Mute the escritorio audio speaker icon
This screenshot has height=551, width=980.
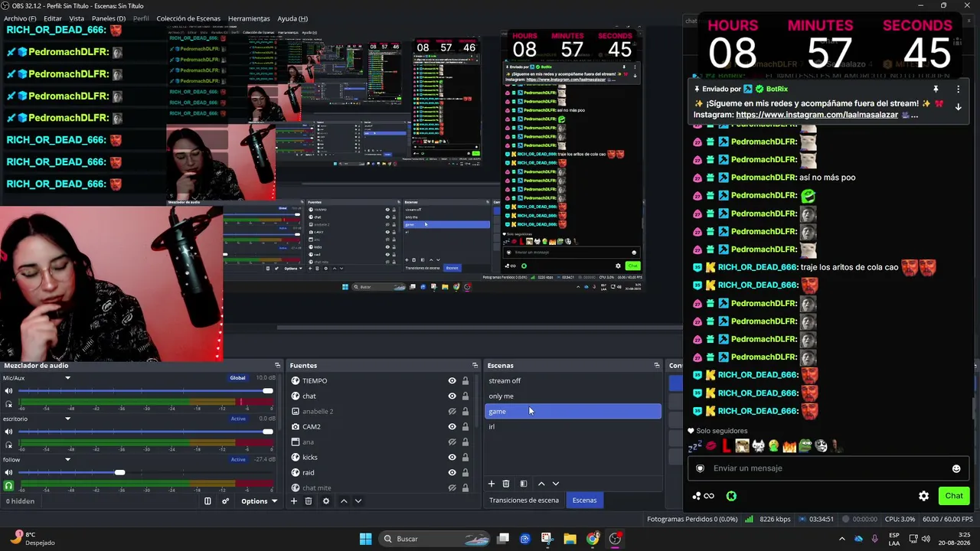click(9, 432)
